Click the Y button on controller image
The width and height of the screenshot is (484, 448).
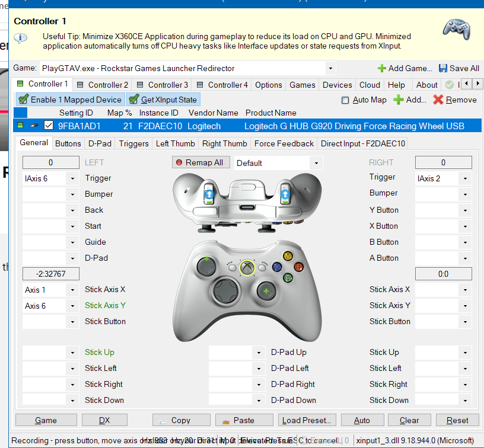click(x=288, y=256)
